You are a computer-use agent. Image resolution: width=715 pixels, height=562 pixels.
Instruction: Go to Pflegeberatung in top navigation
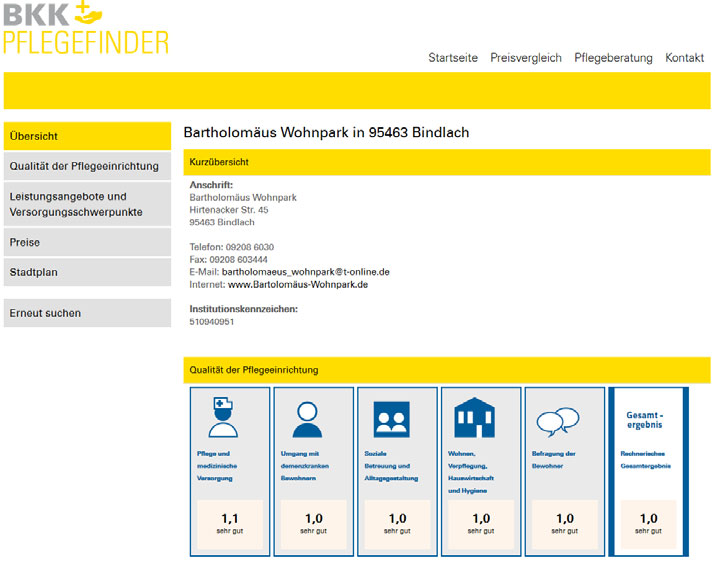click(x=613, y=58)
